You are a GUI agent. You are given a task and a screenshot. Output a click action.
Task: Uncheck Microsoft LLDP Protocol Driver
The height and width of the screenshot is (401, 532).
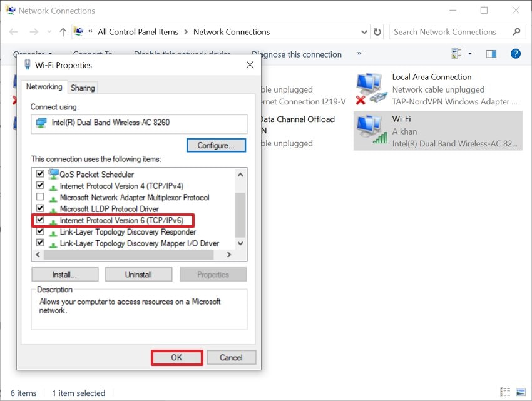tap(40, 208)
